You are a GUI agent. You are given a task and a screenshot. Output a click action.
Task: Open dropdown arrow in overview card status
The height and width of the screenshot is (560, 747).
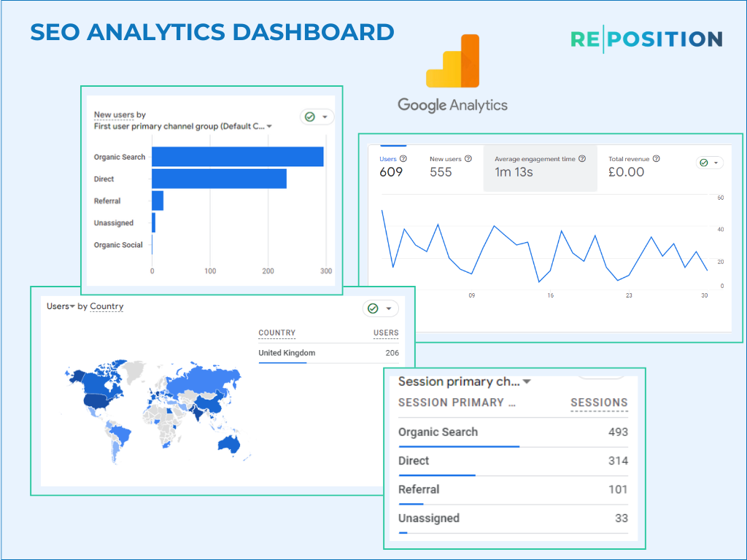pos(716,163)
